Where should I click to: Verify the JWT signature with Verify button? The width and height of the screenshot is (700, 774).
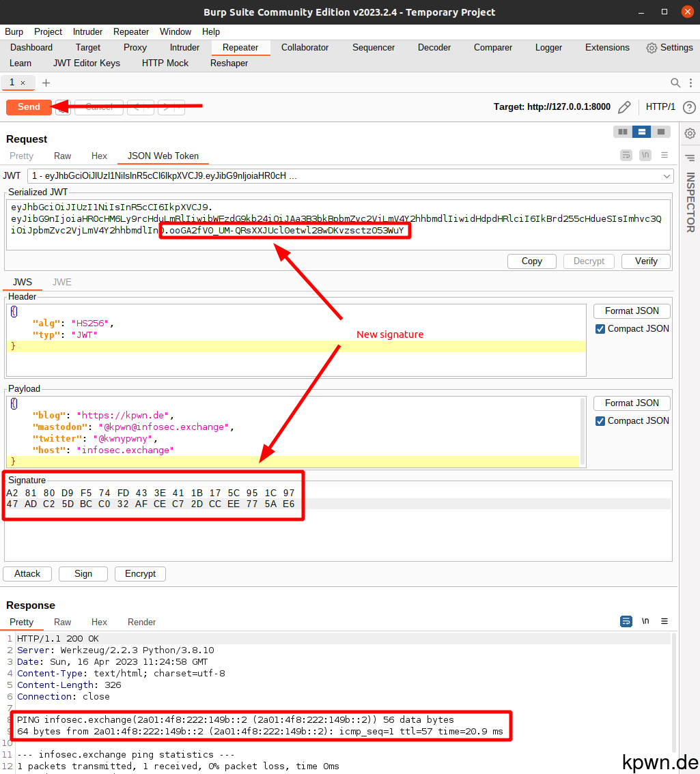(x=645, y=261)
